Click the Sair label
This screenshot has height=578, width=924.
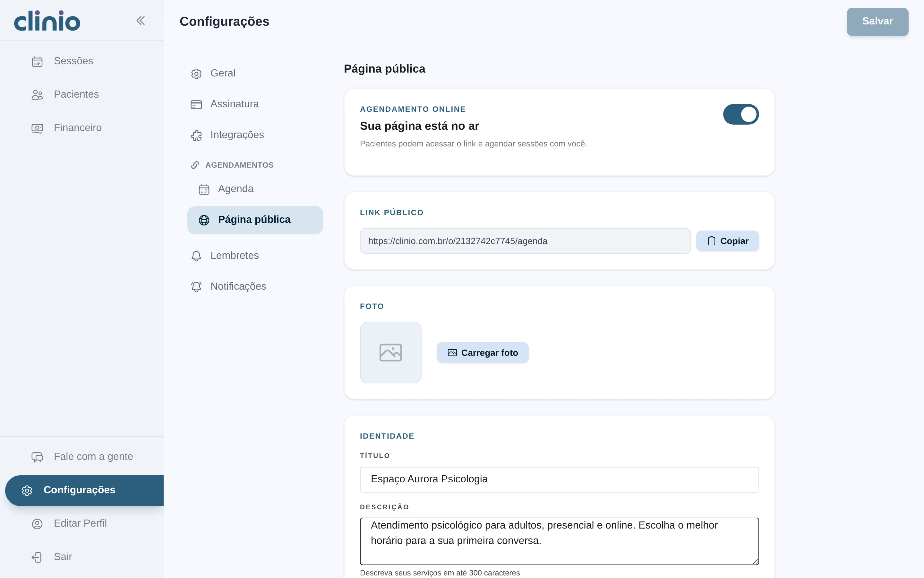pyautogui.click(x=63, y=556)
